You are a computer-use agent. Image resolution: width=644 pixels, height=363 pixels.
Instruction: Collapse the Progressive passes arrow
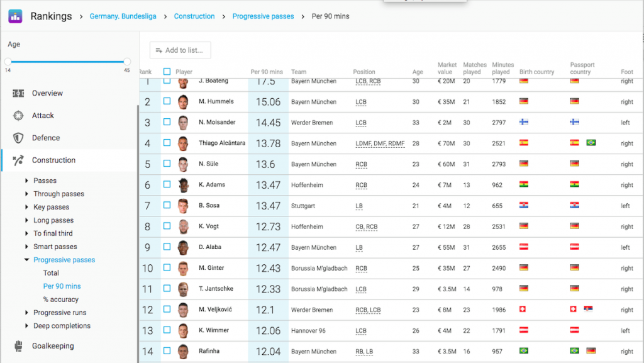[26, 260]
